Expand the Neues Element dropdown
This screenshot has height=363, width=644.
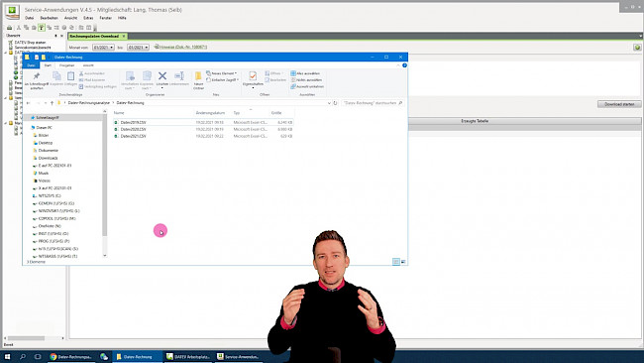coord(222,73)
